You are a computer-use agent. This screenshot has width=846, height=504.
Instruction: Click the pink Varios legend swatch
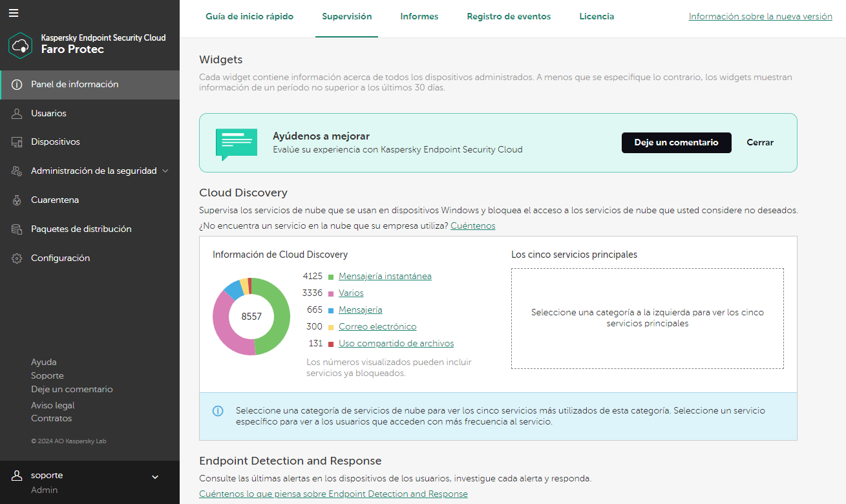(331, 293)
